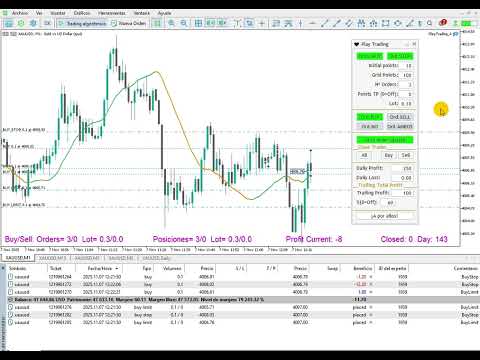Open the Insertar menu
Viewport: 480px width, 360px height.
point(58,13)
